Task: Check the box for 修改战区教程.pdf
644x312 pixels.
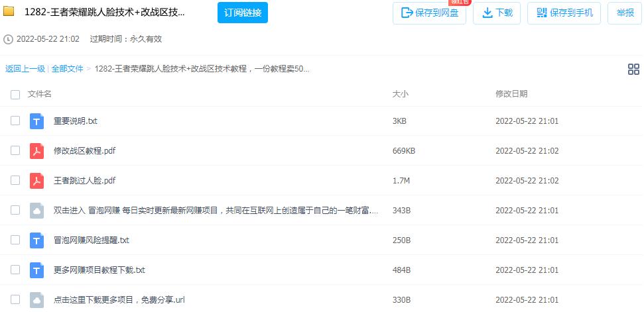Action: coord(15,150)
